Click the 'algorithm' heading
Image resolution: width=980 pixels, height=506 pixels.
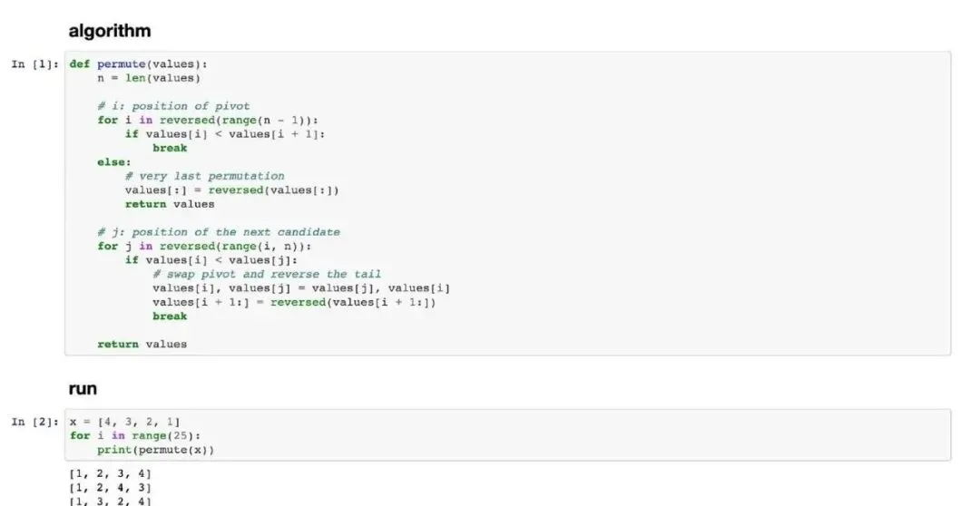coord(110,31)
